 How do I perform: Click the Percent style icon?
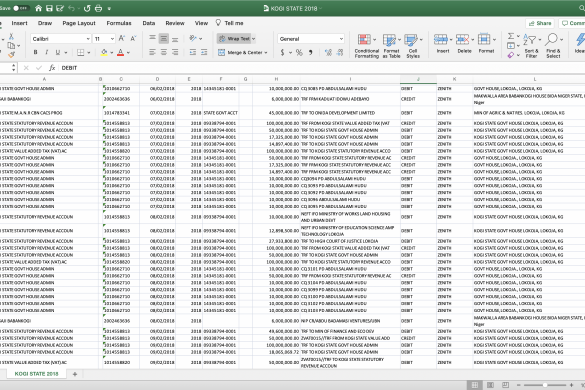[299, 53]
